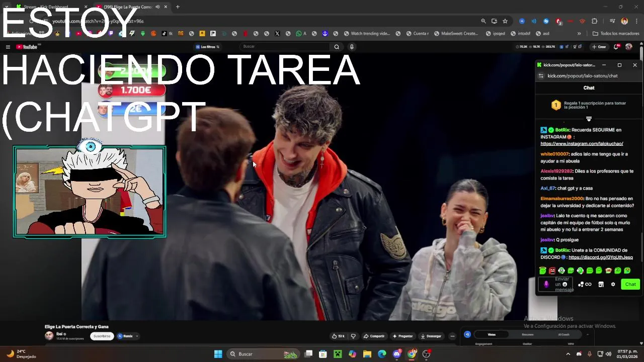This screenshot has width=644, height=362.
Task: Select the Resumen tab in extension panel
Action: (x=528, y=334)
